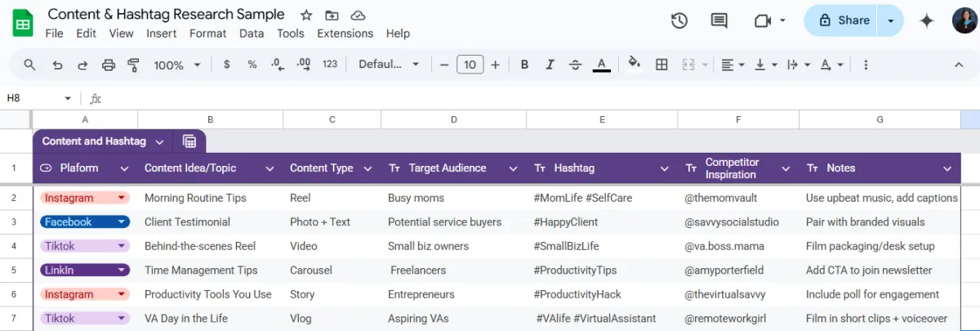Open the text color picker

(x=601, y=65)
